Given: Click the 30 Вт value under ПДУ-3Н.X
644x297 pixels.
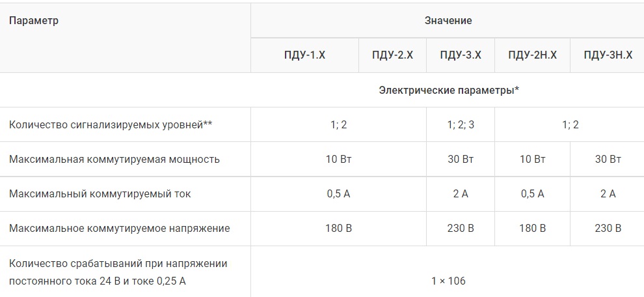Looking at the screenshot, I should (x=608, y=159).
